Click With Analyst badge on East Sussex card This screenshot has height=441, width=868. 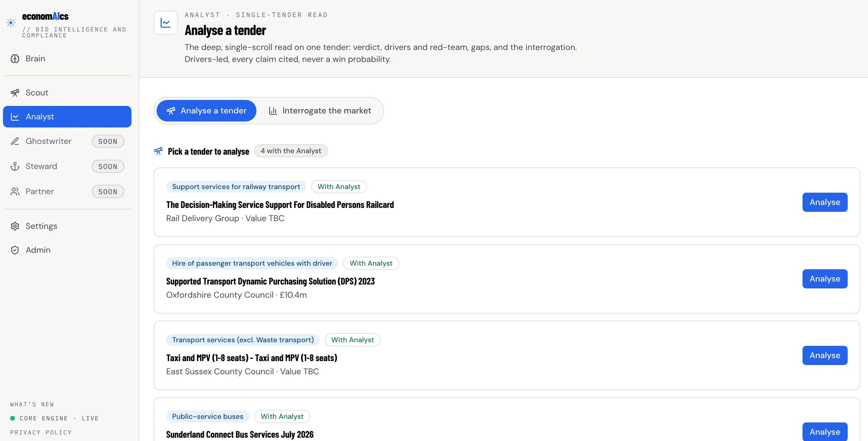click(352, 340)
